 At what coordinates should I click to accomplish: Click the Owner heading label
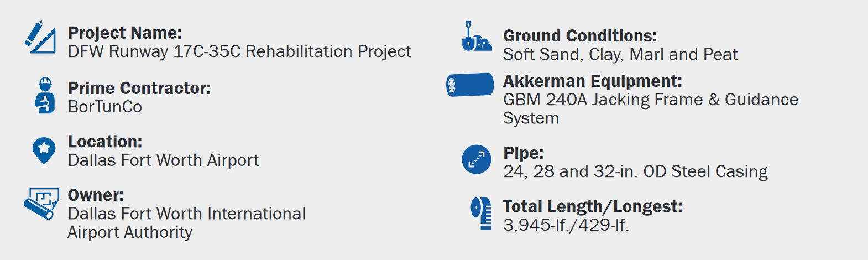point(96,195)
